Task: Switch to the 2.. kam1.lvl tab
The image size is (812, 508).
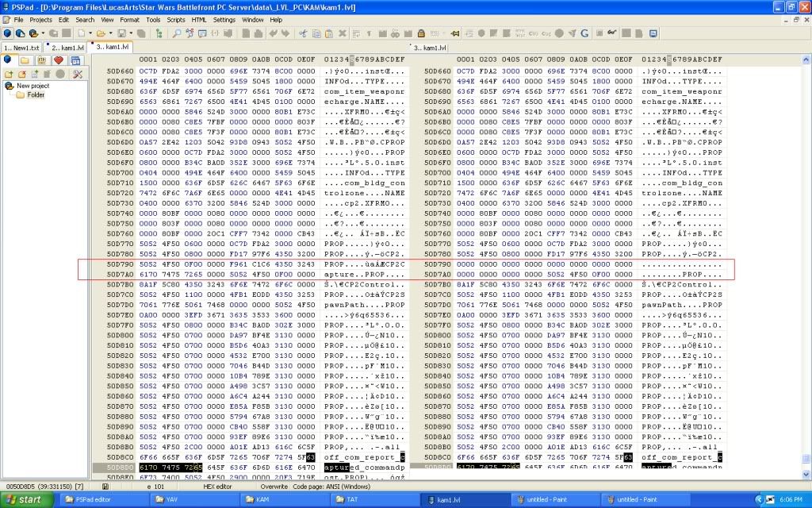Action: point(68,48)
